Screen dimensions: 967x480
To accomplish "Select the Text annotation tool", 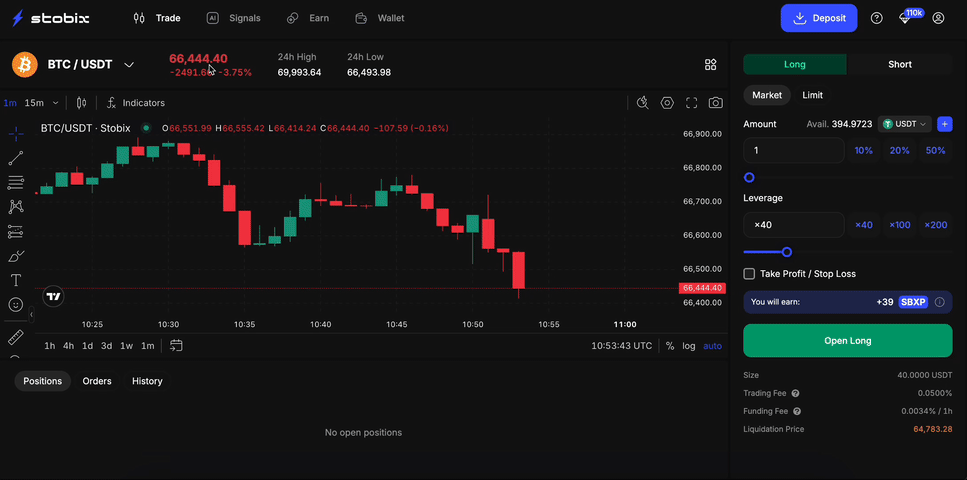I will coord(16,281).
